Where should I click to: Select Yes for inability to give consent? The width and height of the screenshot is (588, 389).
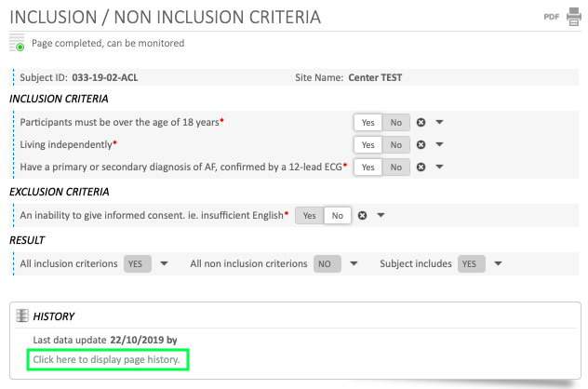coord(309,215)
